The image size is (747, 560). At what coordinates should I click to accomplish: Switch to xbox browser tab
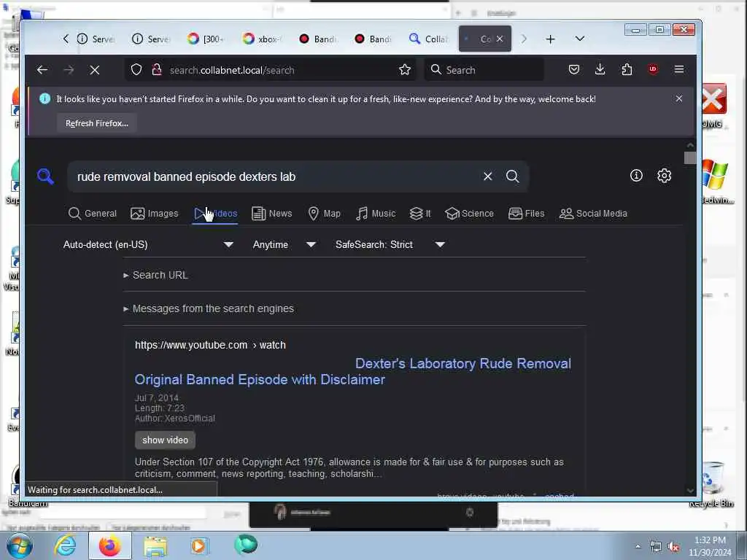261,39
